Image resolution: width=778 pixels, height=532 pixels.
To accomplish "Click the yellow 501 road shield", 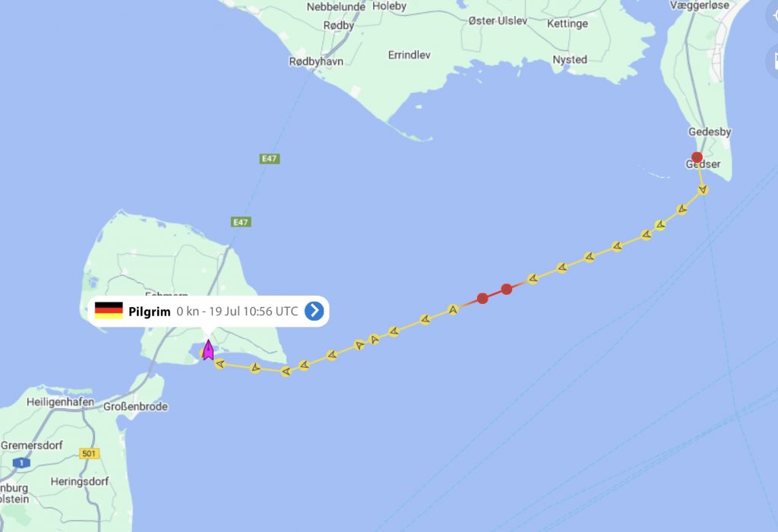I will [89, 453].
